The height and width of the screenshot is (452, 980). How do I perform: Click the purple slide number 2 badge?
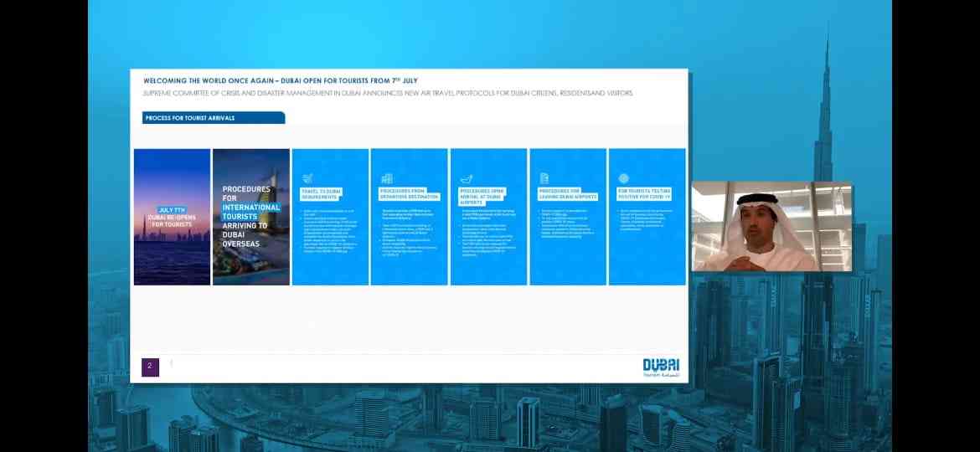pos(150,366)
